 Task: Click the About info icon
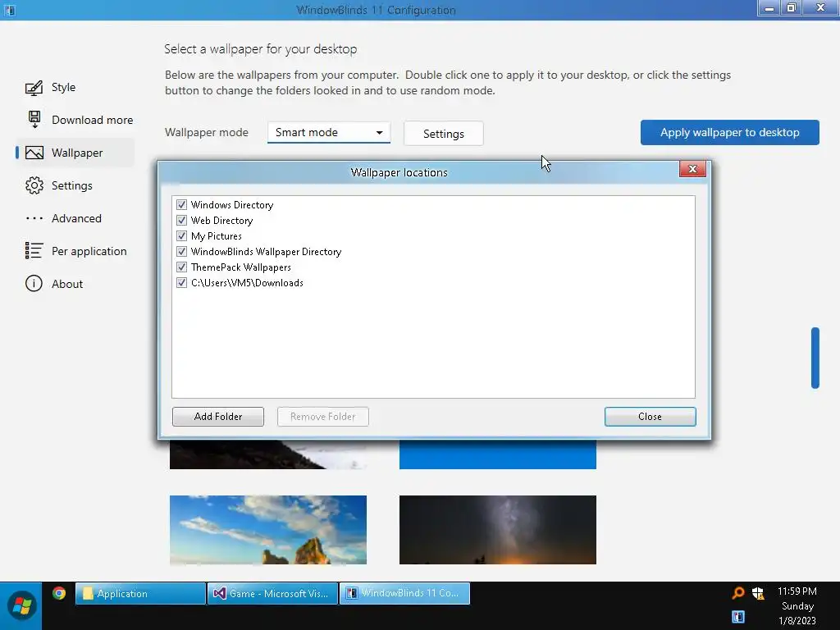coord(34,283)
